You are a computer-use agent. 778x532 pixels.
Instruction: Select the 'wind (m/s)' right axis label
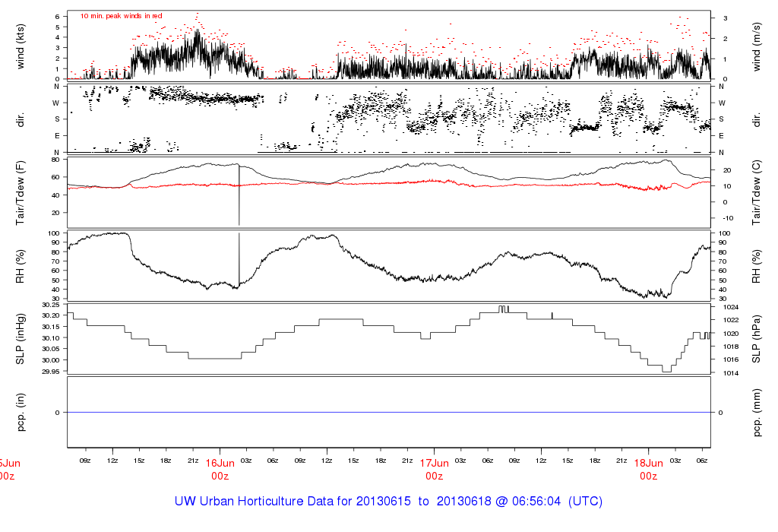click(757, 46)
